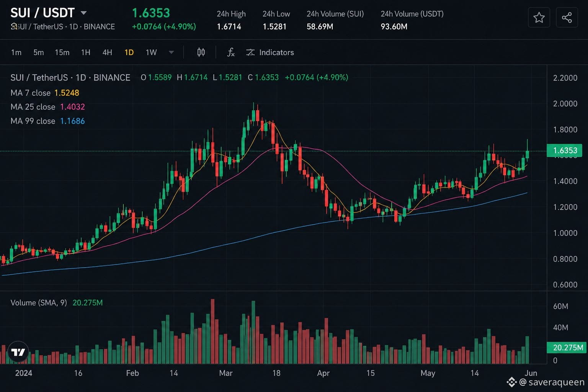Click the green 1.6353 price tag on the price axis
The image size is (588, 392).
pos(565,150)
